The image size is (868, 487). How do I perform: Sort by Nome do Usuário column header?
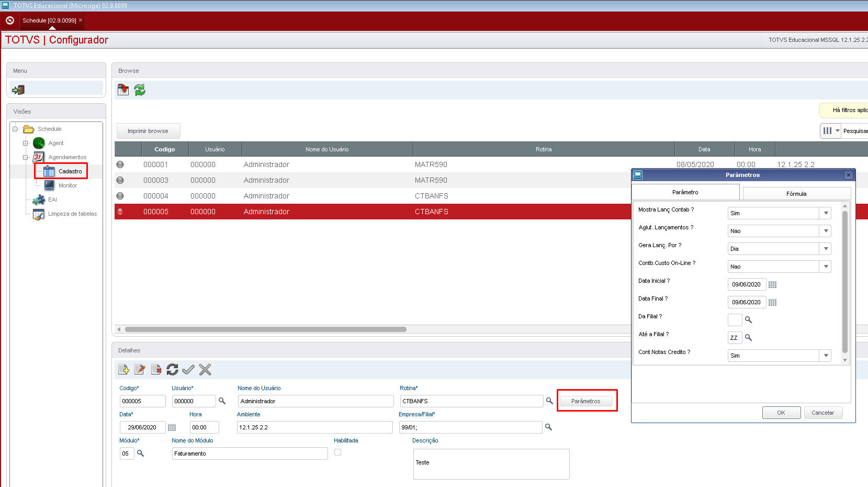click(x=327, y=149)
